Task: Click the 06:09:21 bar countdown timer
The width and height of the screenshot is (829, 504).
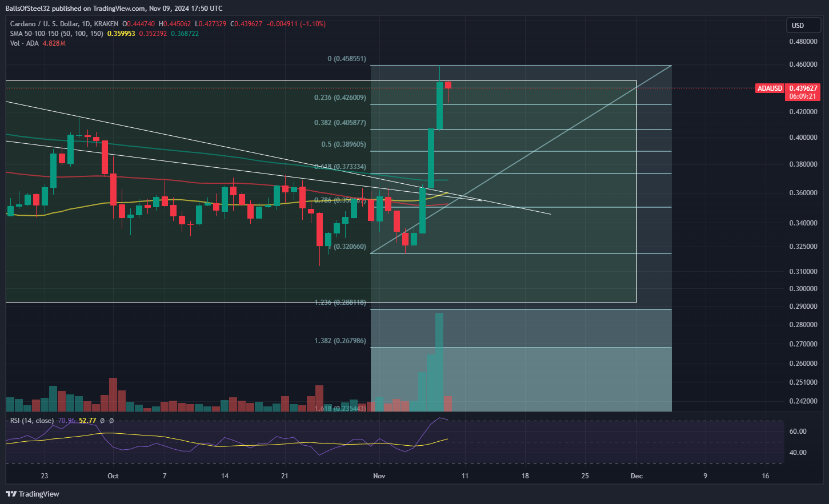Action: click(803, 96)
